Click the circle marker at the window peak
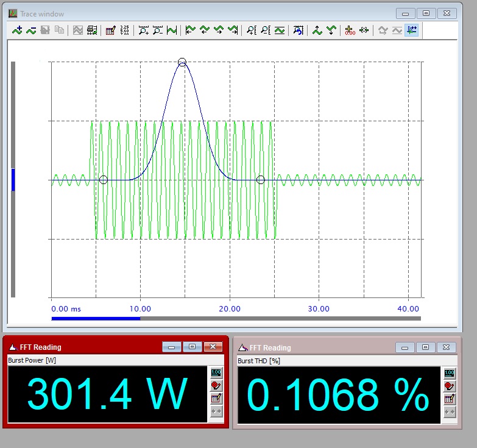 [182, 62]
